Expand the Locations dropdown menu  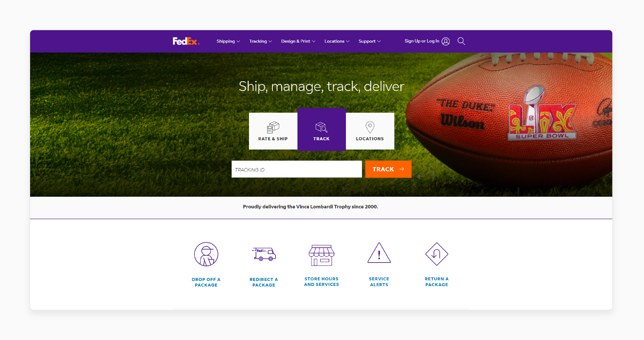336,41
